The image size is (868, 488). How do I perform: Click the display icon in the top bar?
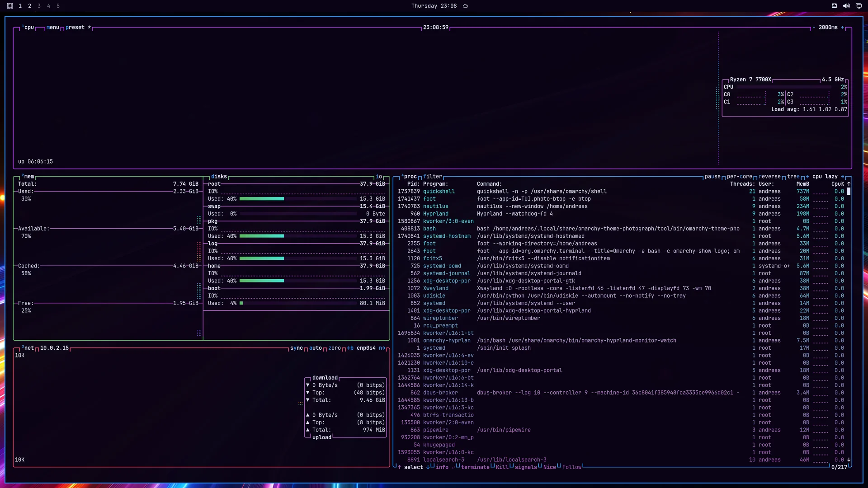[859, 6]
